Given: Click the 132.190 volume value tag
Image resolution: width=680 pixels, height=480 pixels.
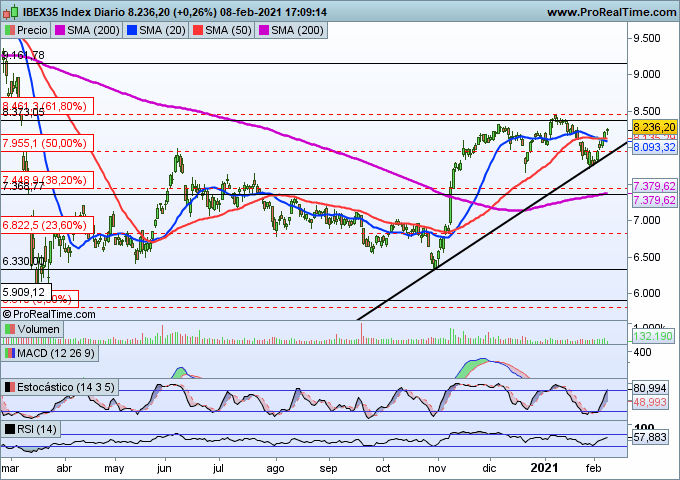Looking at the screenshot, I should pos(653,336).
